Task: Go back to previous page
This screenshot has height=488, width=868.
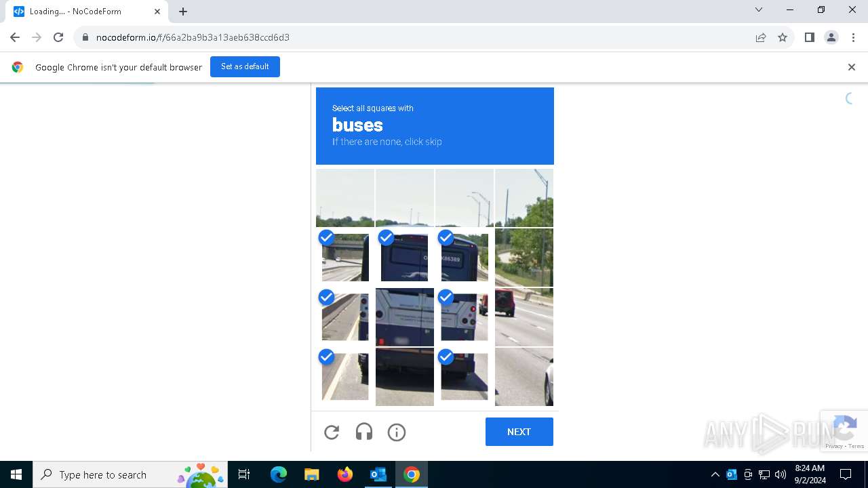Action: pos(15,37)
